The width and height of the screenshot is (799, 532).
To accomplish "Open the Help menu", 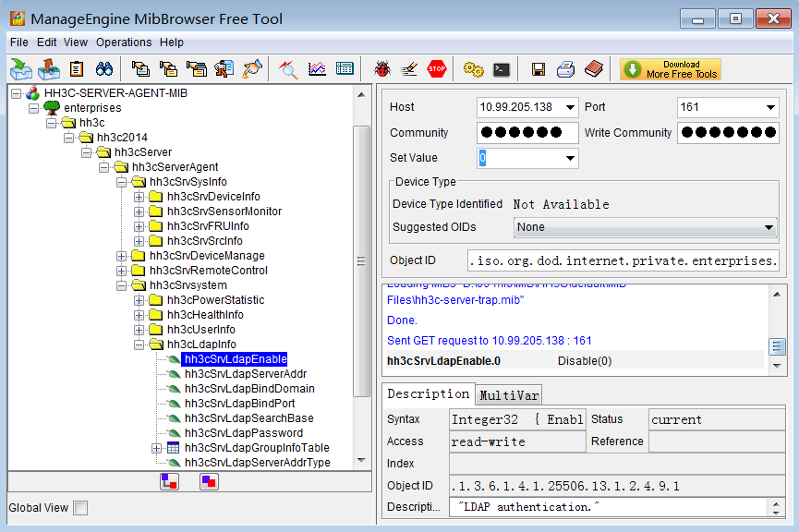I will pyautogui.click(x=171, y=42).
